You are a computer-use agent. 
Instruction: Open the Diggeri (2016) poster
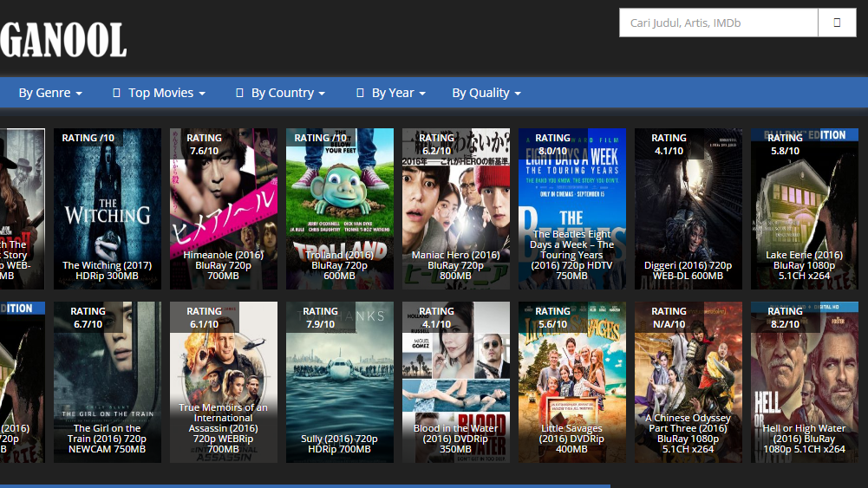tap(689, 209)
